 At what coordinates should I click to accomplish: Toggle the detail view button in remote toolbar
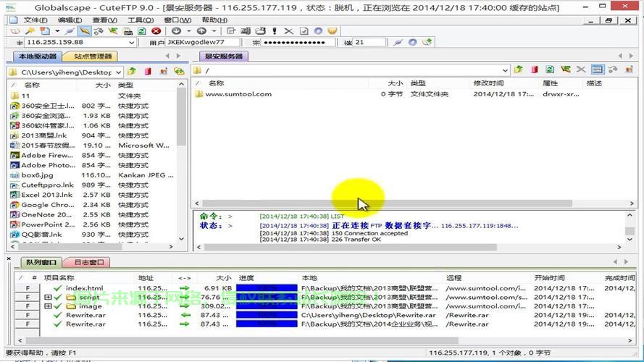(x=596, y=70)
